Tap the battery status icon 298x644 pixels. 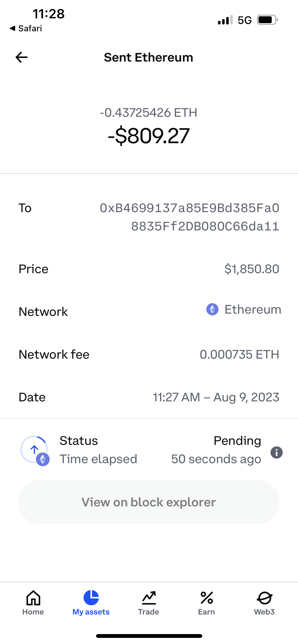click(267, 20)
